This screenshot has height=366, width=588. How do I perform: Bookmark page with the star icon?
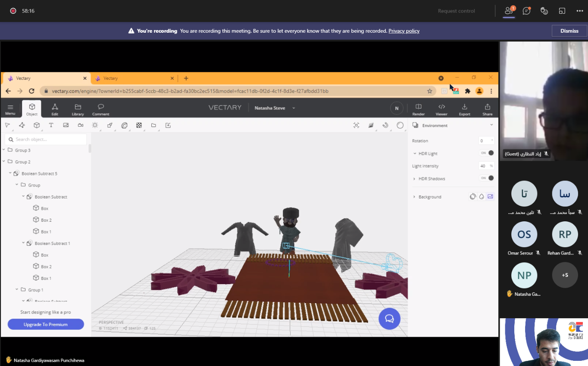(429, 91)
